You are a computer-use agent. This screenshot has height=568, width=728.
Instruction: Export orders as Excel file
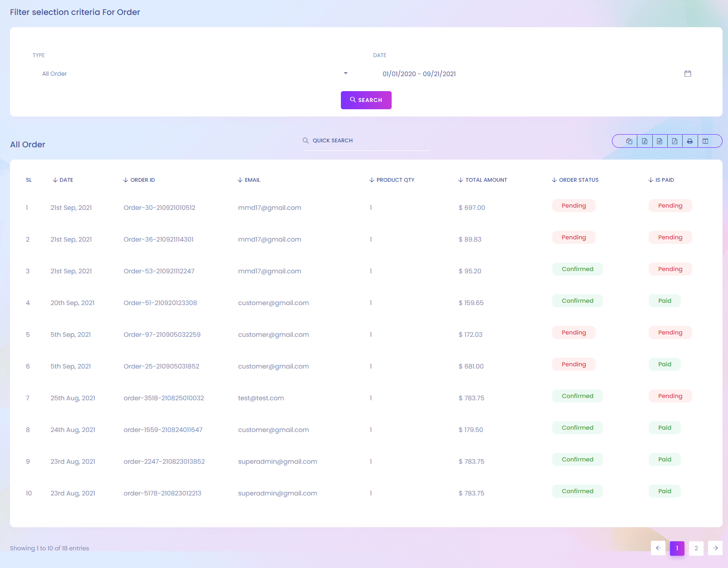point(645,141)
